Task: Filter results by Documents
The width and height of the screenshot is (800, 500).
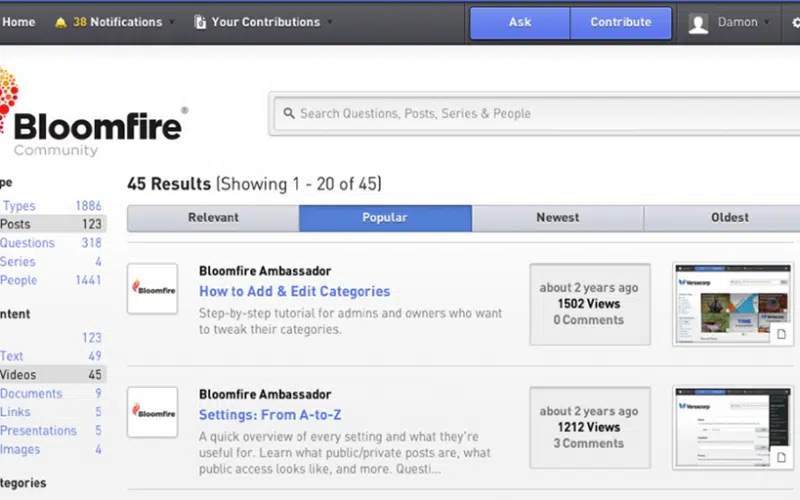Action: tap(30, 394)
